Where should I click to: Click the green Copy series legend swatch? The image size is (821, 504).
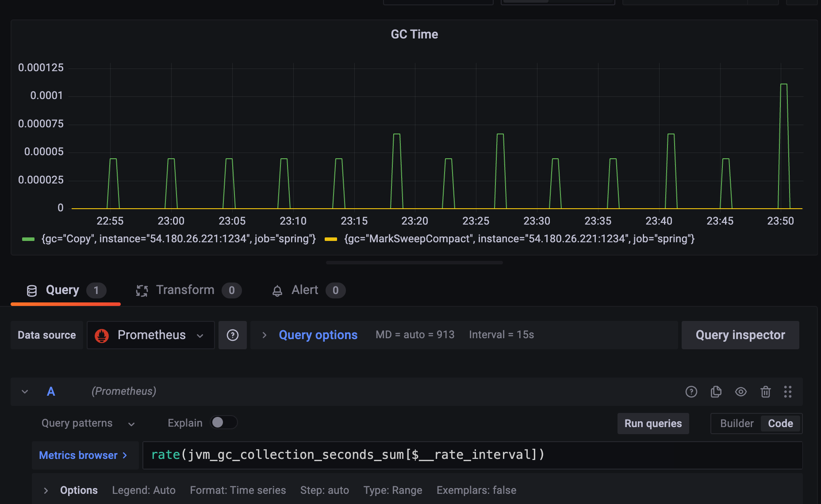pyautogui.click(x=28, y=239)
